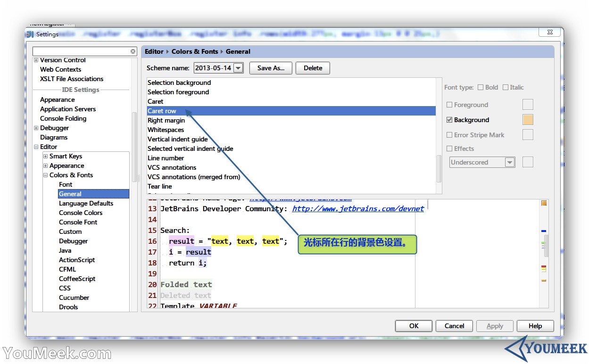The image size is (589, 364).
Task: Enable the Effects checkbox
Action: [449, 149]
